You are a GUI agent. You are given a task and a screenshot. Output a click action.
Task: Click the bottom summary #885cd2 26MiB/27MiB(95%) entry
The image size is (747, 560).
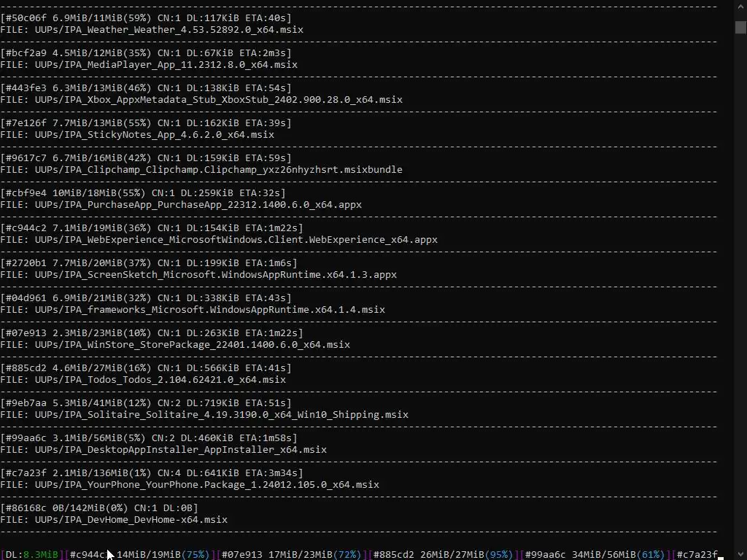[443, 555]
